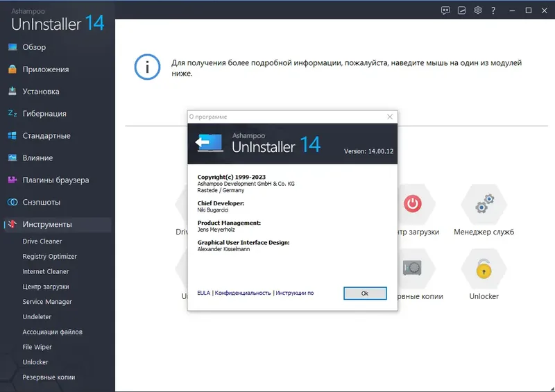Open the Конфиденциальность link

pos(243,293)
